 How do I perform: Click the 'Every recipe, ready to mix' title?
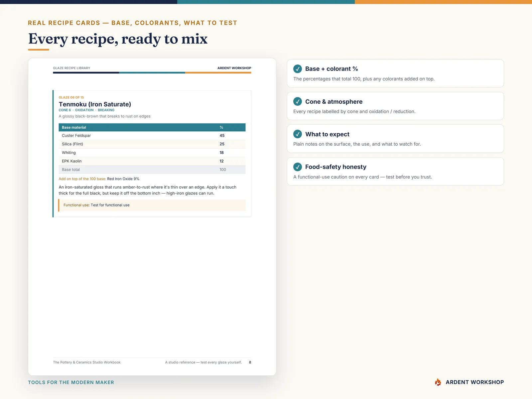pyautogui.click(x=118, y=39)
